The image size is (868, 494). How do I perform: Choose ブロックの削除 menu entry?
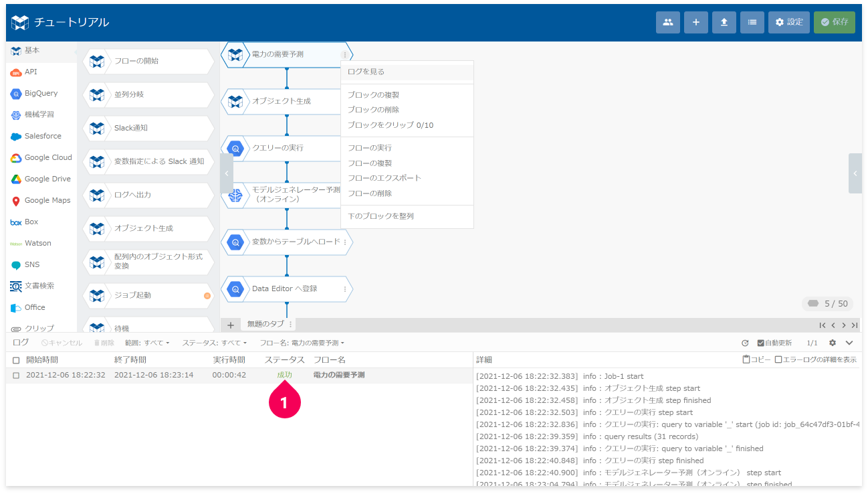point(407,110)
